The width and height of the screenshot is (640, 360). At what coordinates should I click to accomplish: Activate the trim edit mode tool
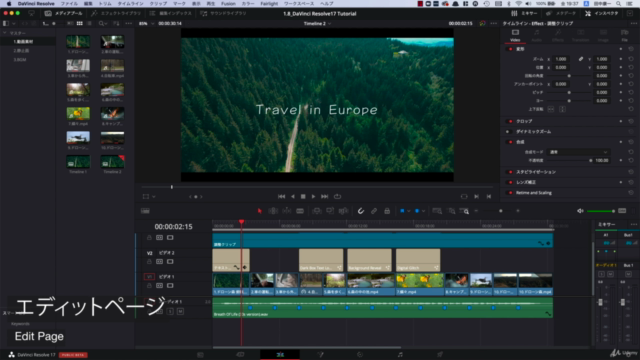point(273,211)
